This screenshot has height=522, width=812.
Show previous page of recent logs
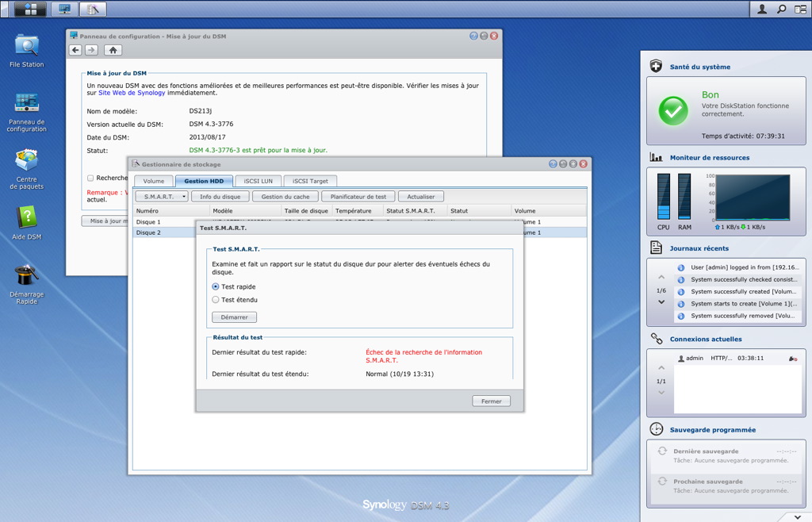pos(661,278)
